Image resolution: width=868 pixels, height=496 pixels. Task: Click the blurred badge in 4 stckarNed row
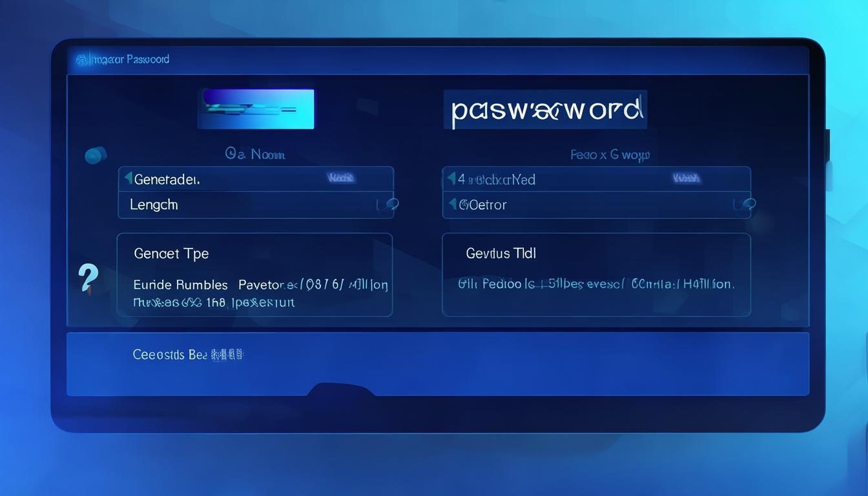tap(686, 178)
